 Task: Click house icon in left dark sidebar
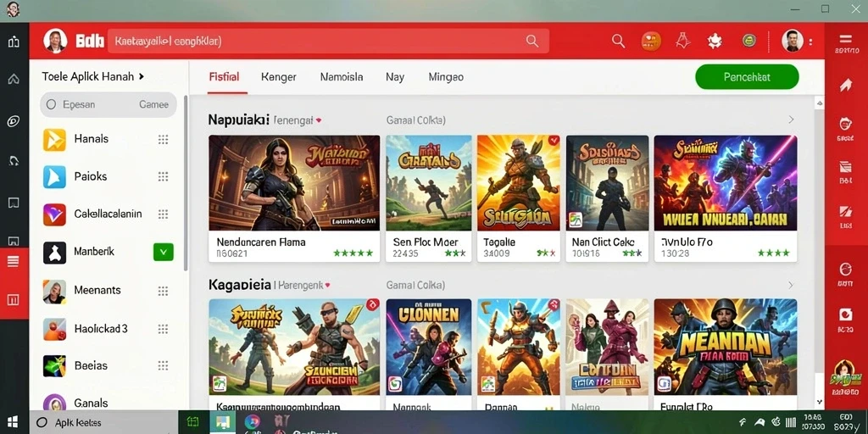[x=14, y=79]
